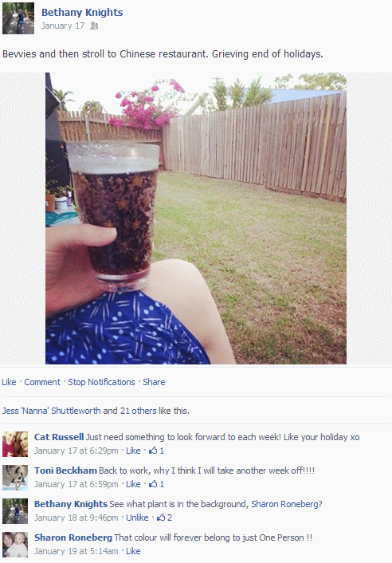Open Bethany Knights name link at post header
Viewport: 392px width, 563px height.
click(82, 13)
